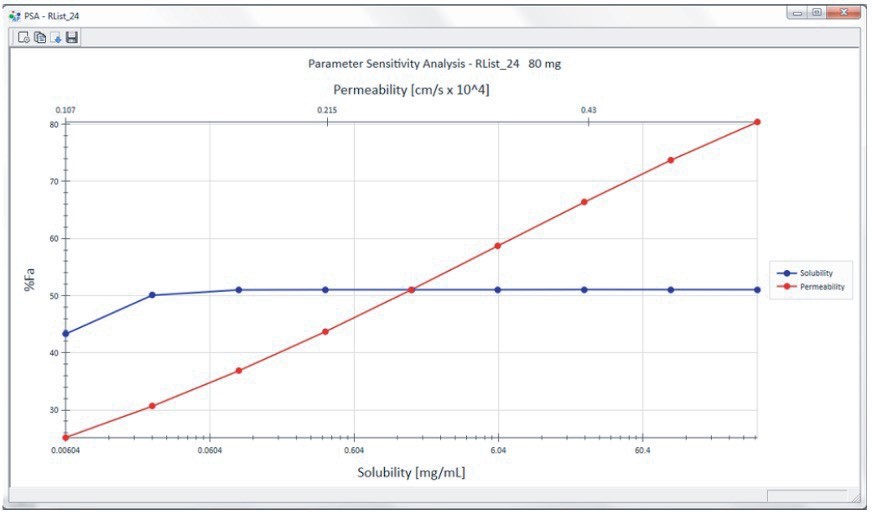Click the Permeability legend entry
This screenshot has height=512, width=872.
click(x=810, y=287)
